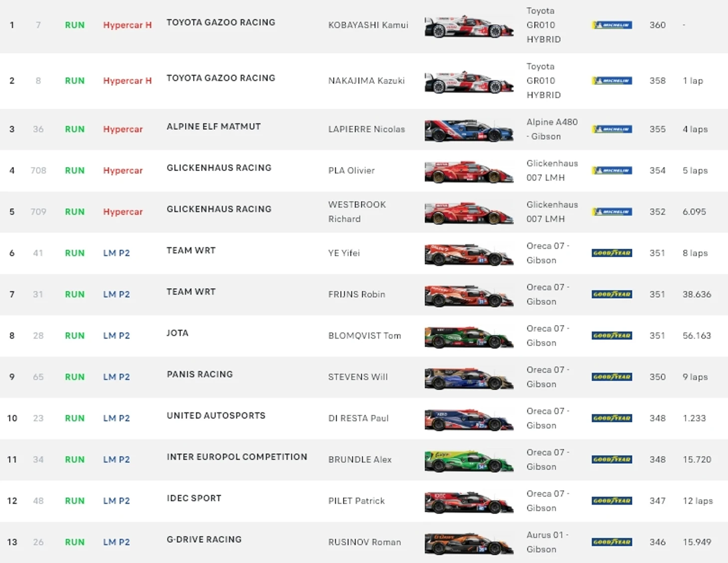Click Michelin logo in Nakajima row

click(612, 81)
